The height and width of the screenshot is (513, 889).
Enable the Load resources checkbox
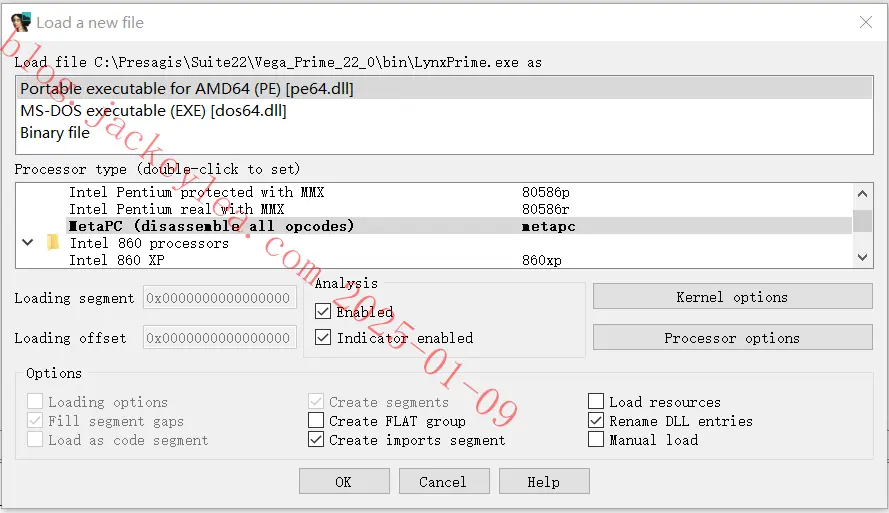click(596, 401)
